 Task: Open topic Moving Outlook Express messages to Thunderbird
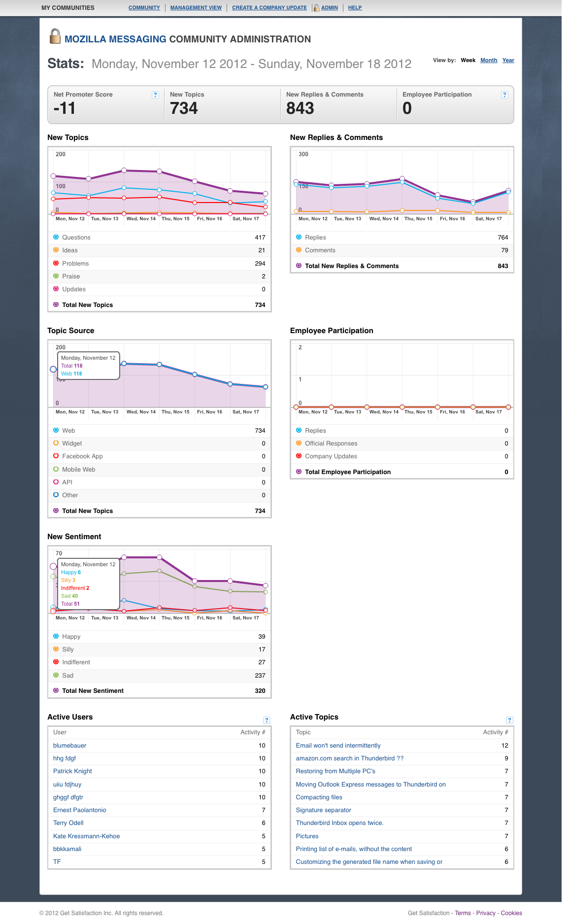[x=370, y=785]
